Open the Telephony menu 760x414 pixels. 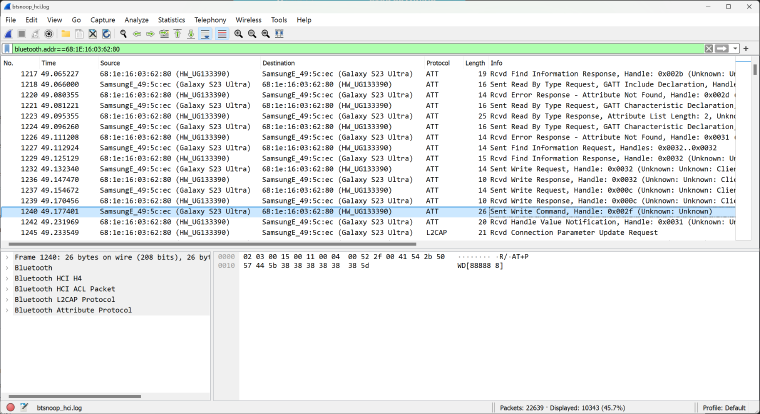pos(210,20)
